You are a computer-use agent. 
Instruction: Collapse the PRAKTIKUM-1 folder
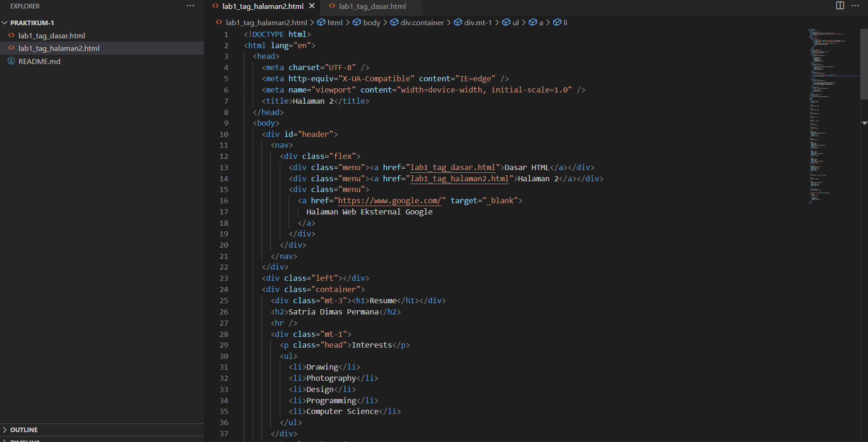[5, 22]
